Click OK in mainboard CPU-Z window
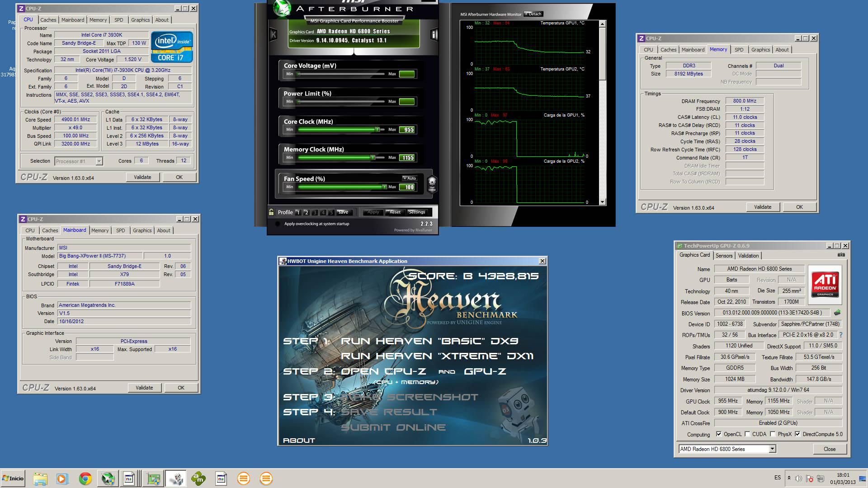 (x=181, y=388)
